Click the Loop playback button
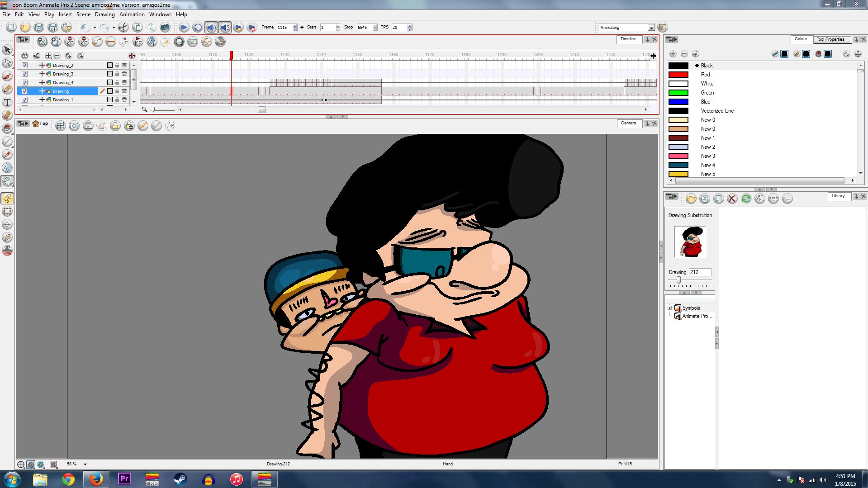868x488 pixels. (197, 28)
